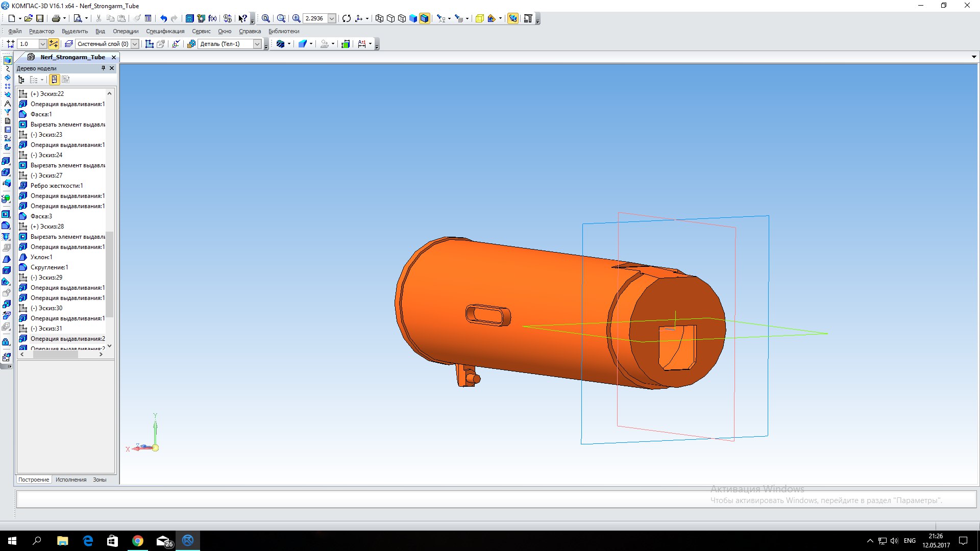
Task: Open the Операции menu
Action: click(x=126, y=31)
